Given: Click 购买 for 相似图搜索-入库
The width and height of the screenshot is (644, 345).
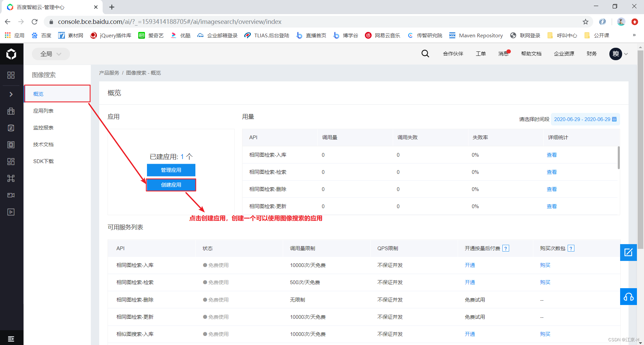Looking at the screenshot, I should (545, 334).
